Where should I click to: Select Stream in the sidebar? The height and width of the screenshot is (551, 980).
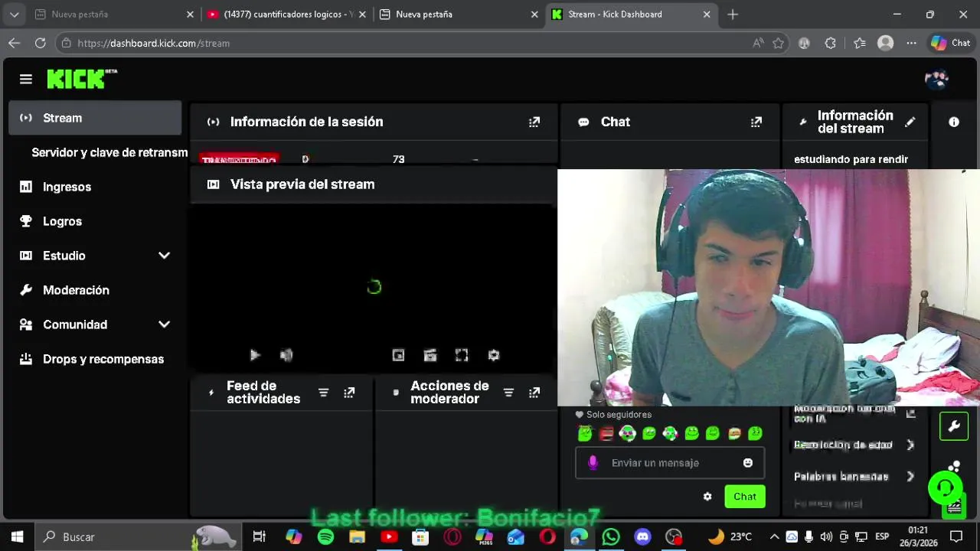95,118
